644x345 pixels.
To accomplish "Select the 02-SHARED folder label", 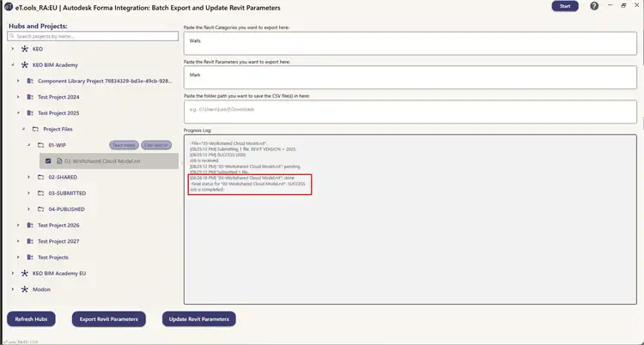I will pyautogui.click(x=63, y=177).
